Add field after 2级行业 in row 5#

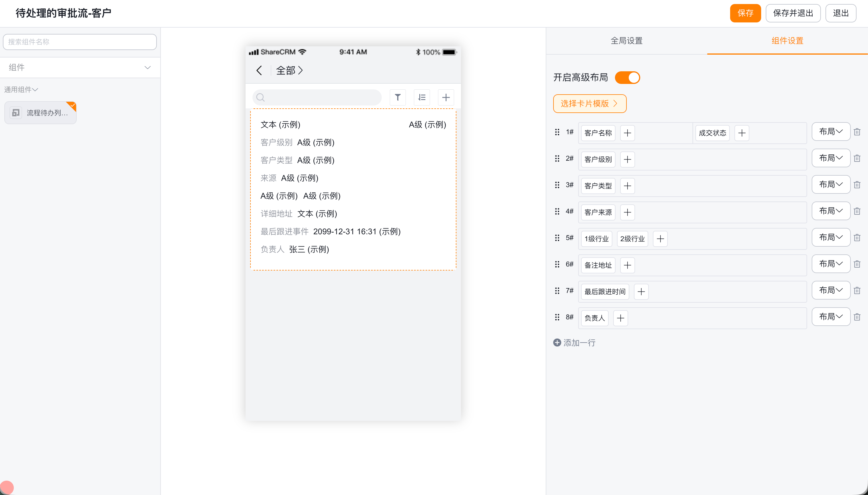coord(660,239)
